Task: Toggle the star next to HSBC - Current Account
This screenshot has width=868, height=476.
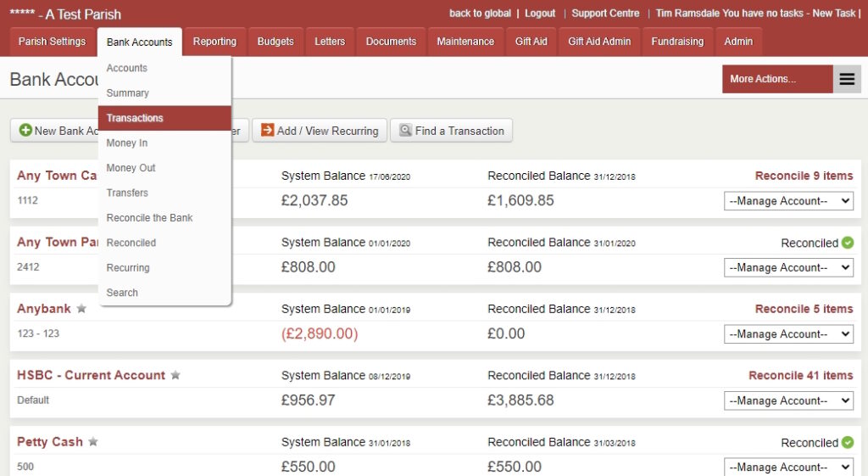Action: point(175,375)
